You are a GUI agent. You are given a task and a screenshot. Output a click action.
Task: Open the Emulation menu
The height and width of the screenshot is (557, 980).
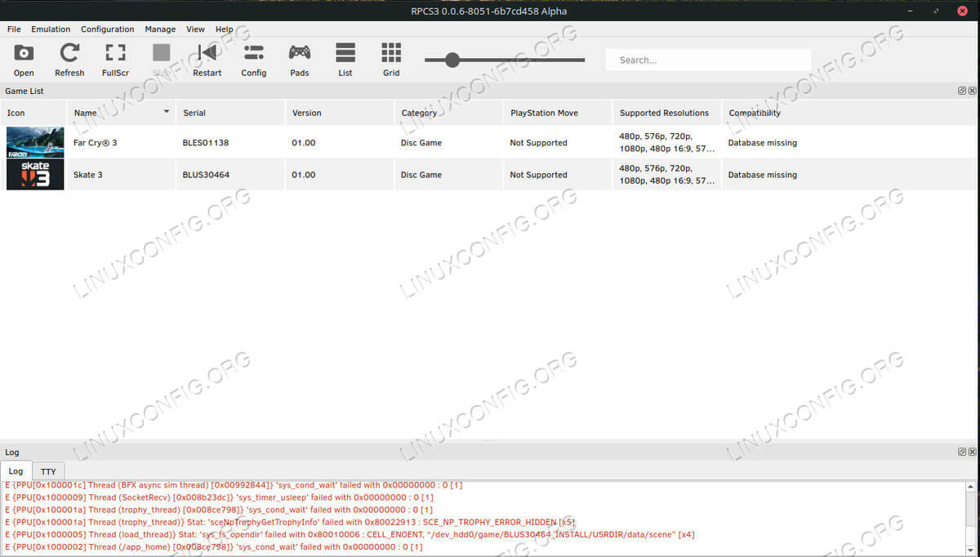click(x=51, y=29)
